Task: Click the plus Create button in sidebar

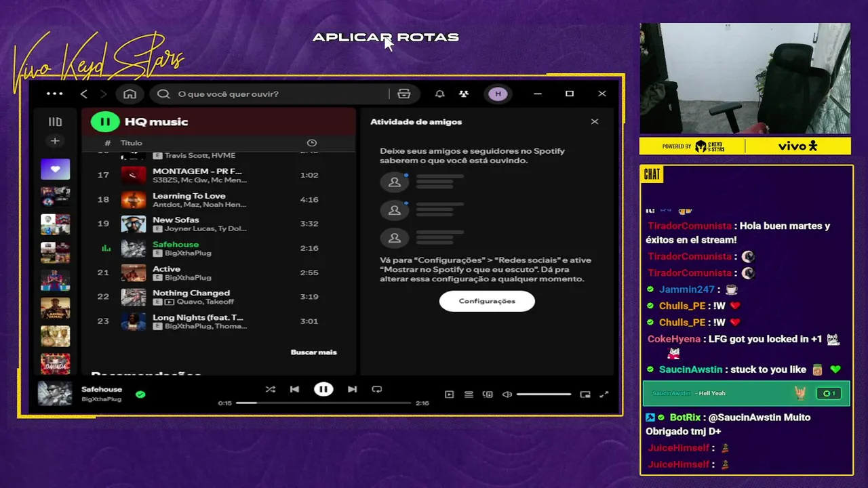Action: 55,141
